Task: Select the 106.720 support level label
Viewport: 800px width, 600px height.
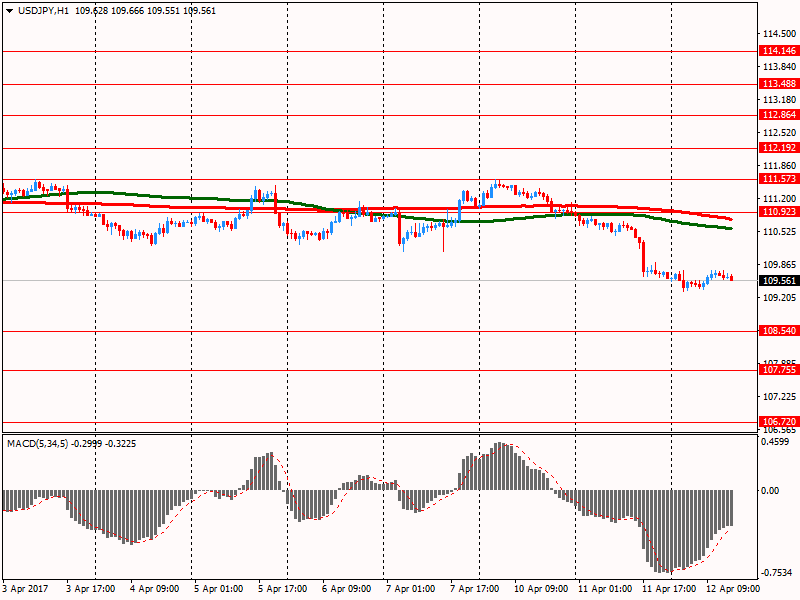Action: (779, 421)
